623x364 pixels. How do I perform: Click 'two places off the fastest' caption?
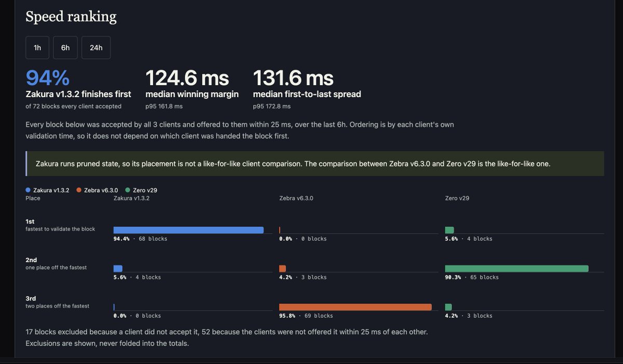pos(57,306)
